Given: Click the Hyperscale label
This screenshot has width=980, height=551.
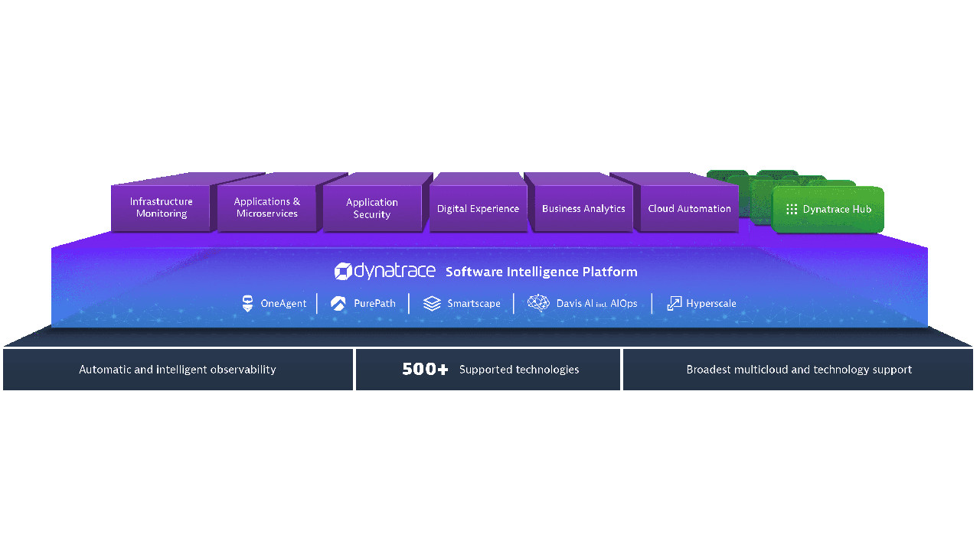Looking at the screenshot, I should point(711,304).
